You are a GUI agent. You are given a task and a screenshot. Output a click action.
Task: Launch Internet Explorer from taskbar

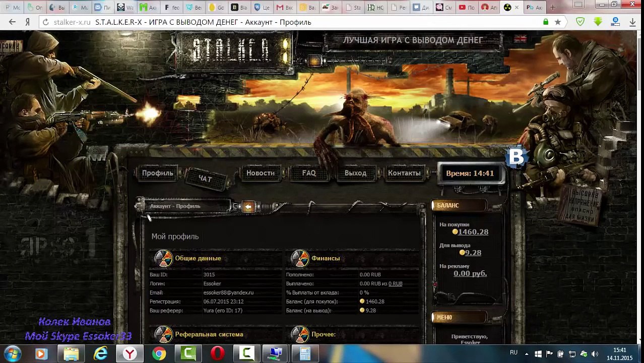pos(101,354)
